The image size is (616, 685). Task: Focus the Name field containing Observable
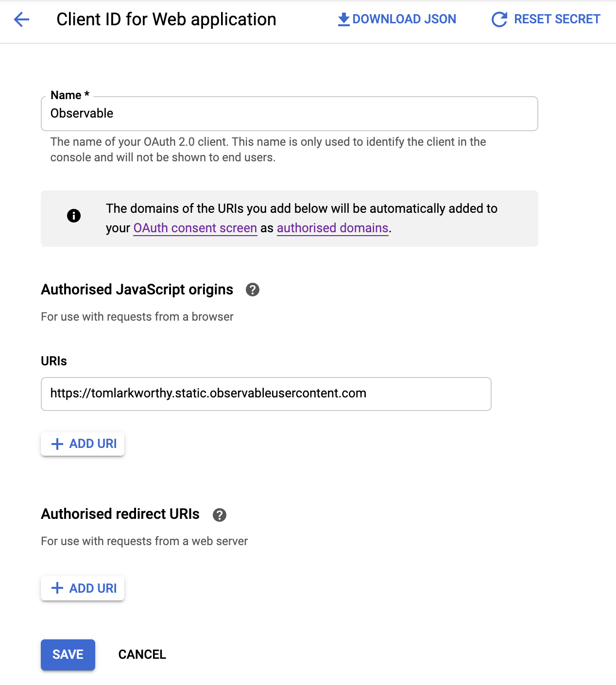[x=289, y=114]
